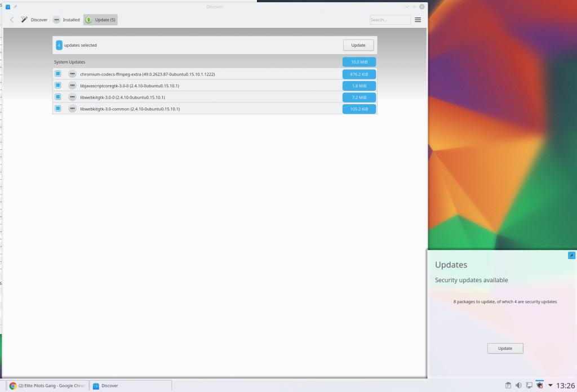Open the hamburger menu in Discover
Image resolution: width=577 pixels, height=392 pixels.
(x=418, y=20)
